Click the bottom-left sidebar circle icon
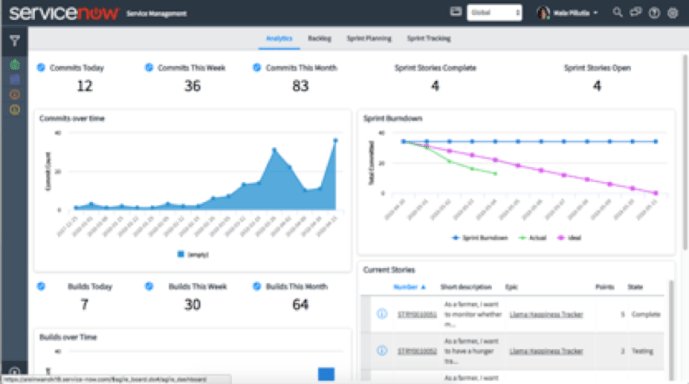The image size is (689, 384). [15, 372]
